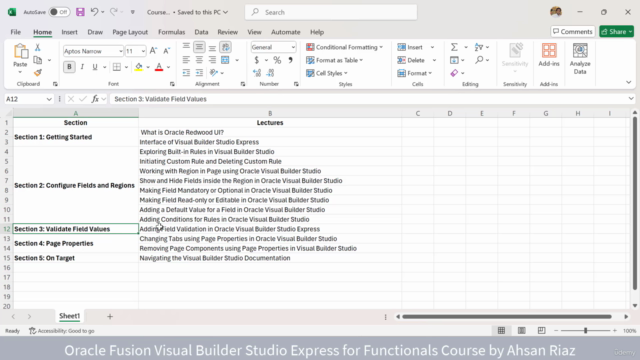
Task: Click the Borders icon
Action: (x=117, y=67)
